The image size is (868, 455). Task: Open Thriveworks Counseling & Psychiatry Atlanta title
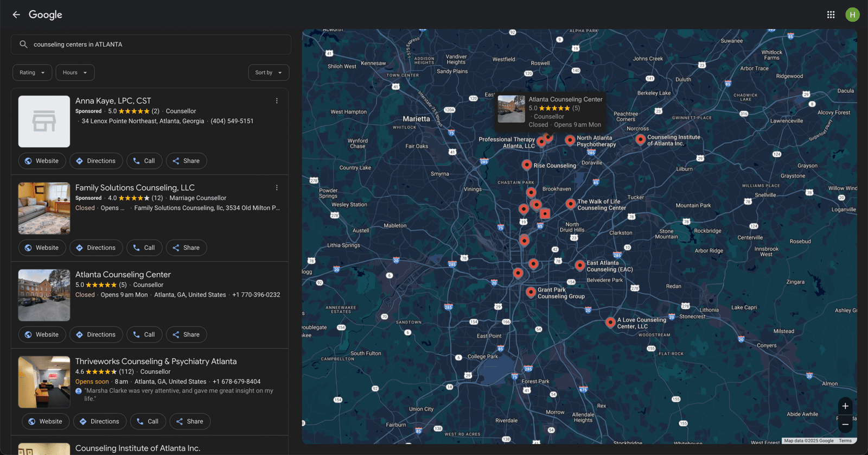pos(156,362)
